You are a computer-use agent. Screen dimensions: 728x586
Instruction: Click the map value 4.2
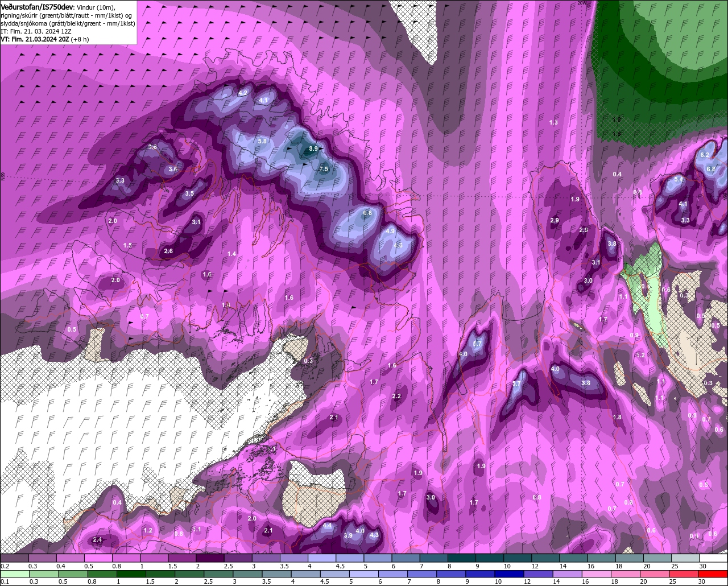(243, 93)
